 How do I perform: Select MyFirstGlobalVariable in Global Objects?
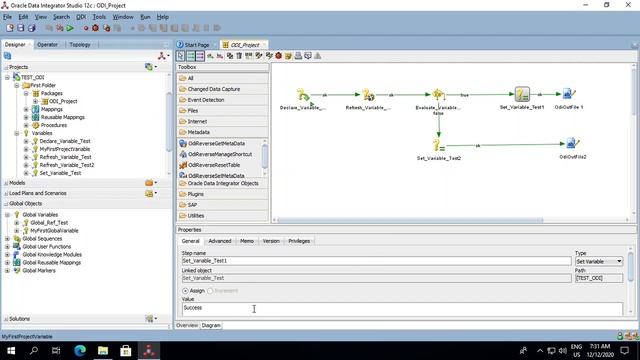tap(54, 231)
